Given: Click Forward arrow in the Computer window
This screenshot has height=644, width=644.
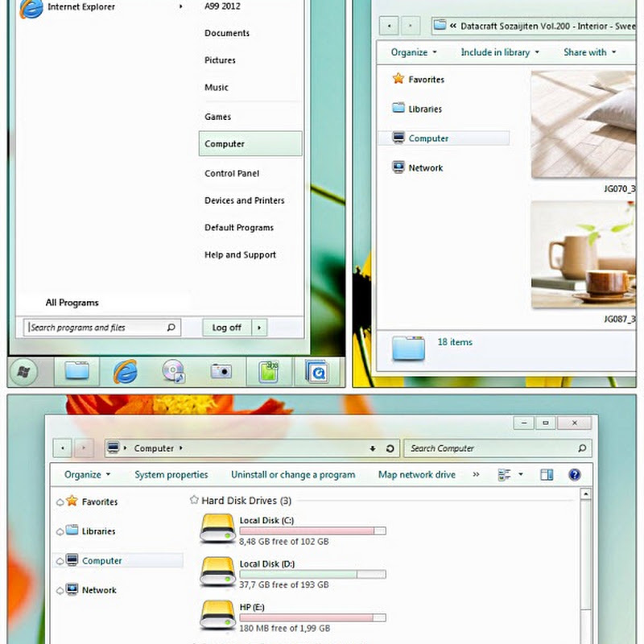Looking at the screenshot, I should [84, 448].
